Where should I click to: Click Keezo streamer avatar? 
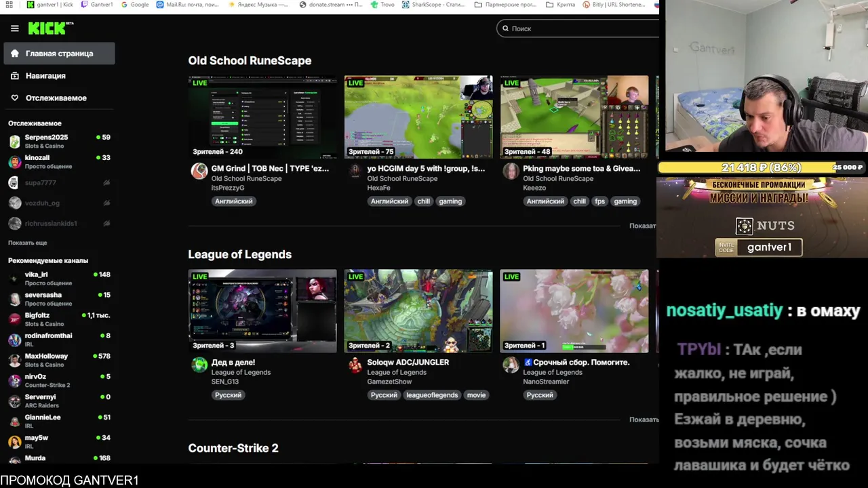(511, 171)
